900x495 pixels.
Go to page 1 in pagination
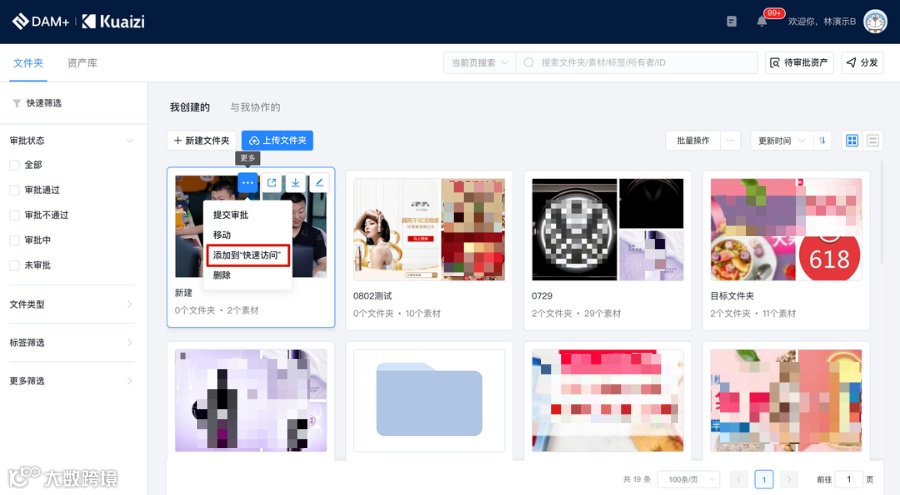tap(764, 479)
